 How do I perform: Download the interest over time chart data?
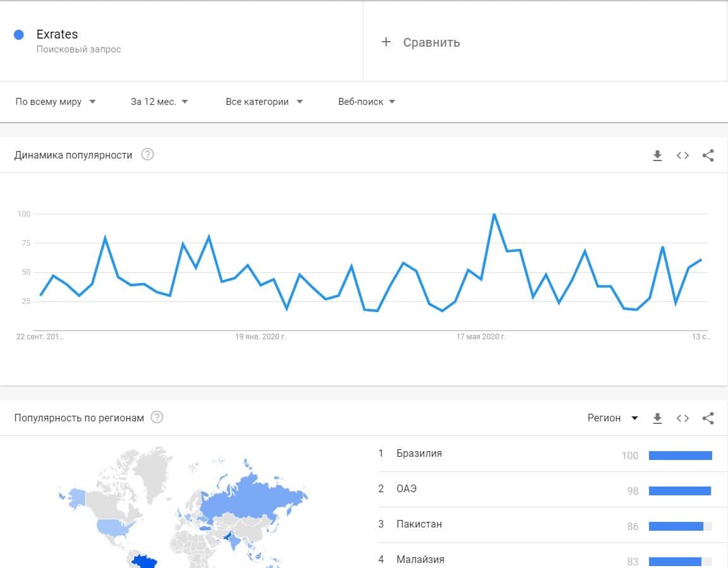[657, 155]
